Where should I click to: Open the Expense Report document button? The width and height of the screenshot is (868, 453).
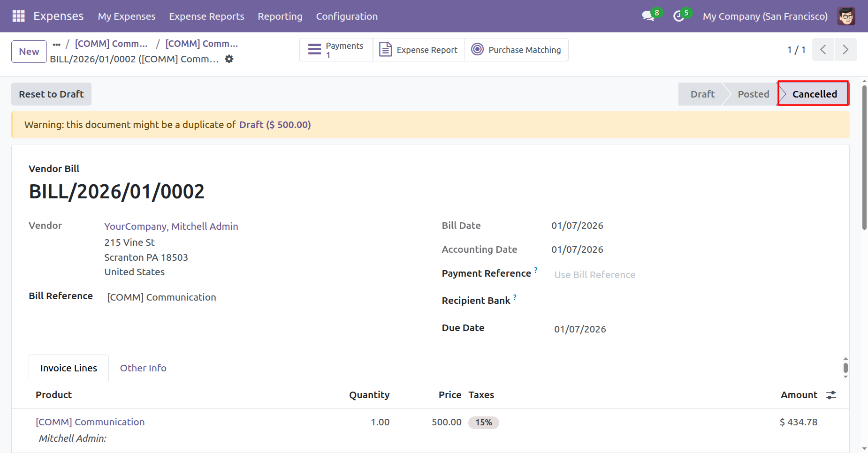click(x=419, y=50)
